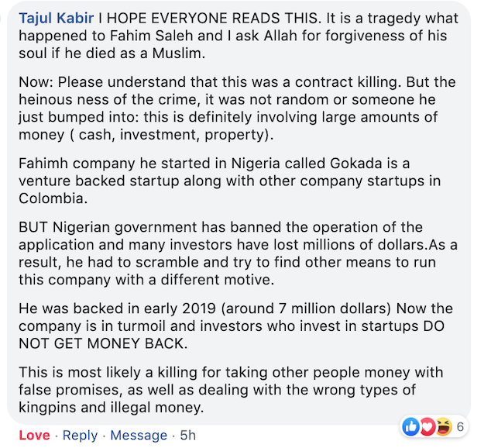This screenshot has height=448, width=491.
Task: Click the Message link below the comment
Action: [139, 435]
